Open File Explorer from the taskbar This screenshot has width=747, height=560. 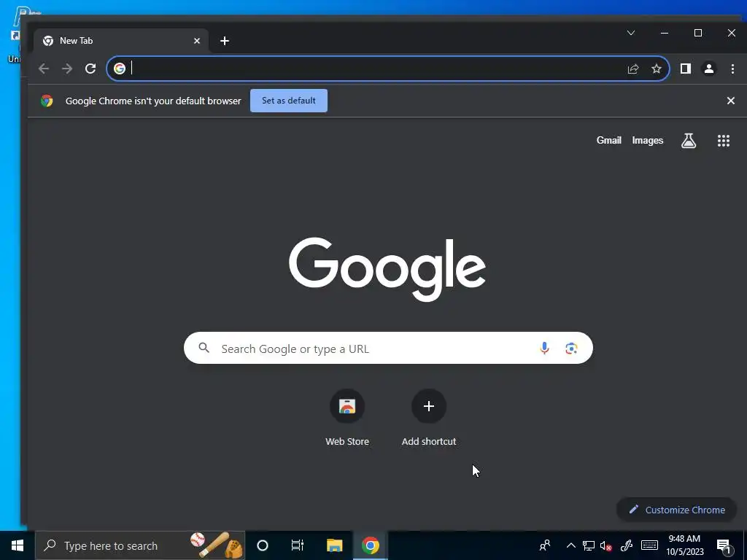click(334, 545)
